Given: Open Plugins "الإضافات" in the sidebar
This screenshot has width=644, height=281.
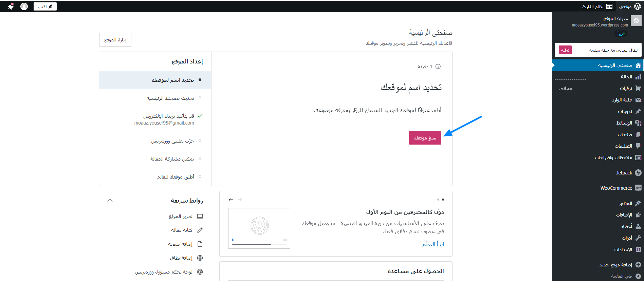Looking at the screenshot, I should pyautogui.click(x=597, y=215).
